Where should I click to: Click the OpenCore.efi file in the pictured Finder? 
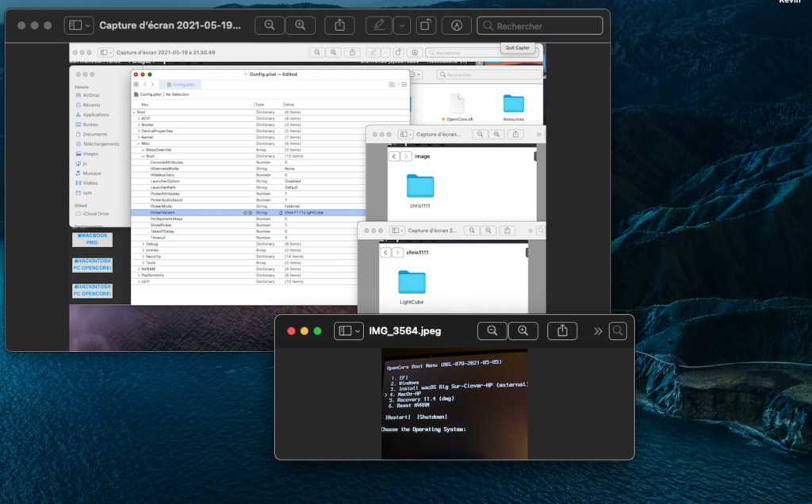(x=458, y=108)
